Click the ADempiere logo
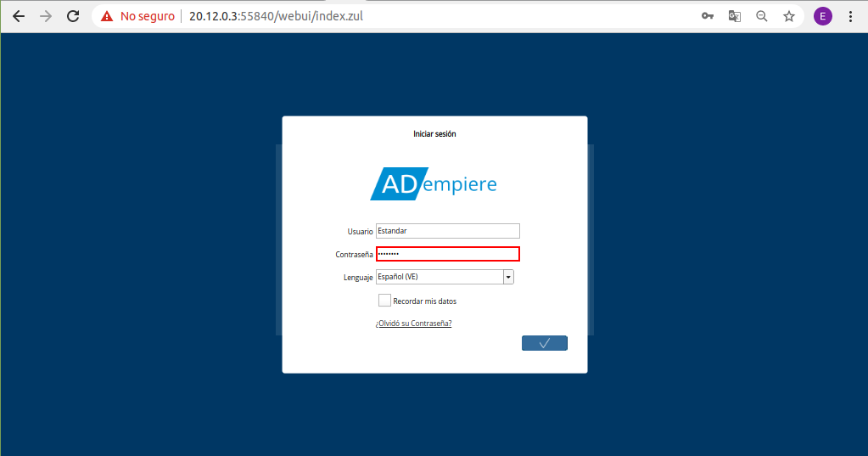 pos(434,183)
